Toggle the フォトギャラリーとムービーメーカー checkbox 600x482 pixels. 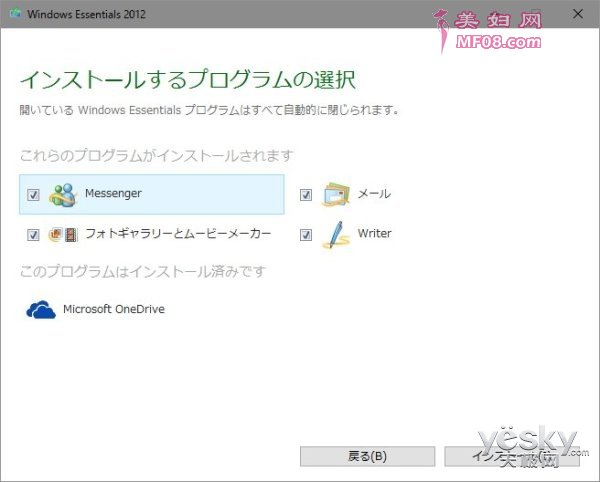(33, 234)
